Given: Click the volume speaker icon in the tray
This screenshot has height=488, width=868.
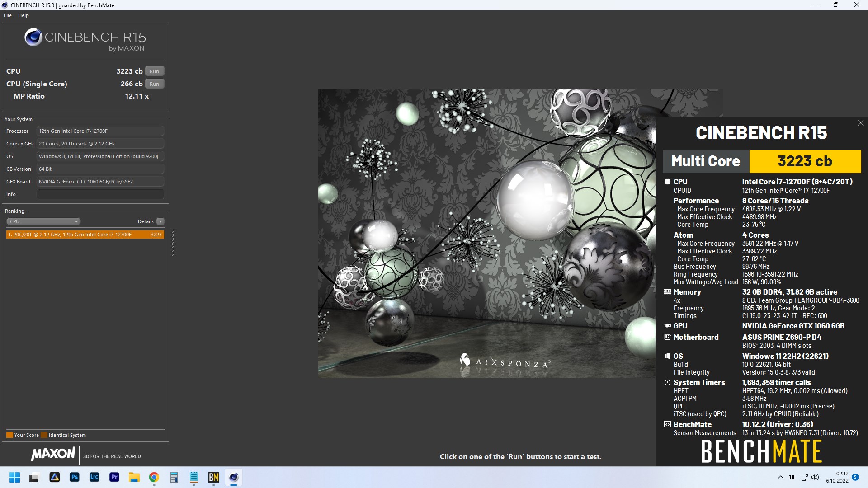Looking at the screenshot, I should 815,477.
